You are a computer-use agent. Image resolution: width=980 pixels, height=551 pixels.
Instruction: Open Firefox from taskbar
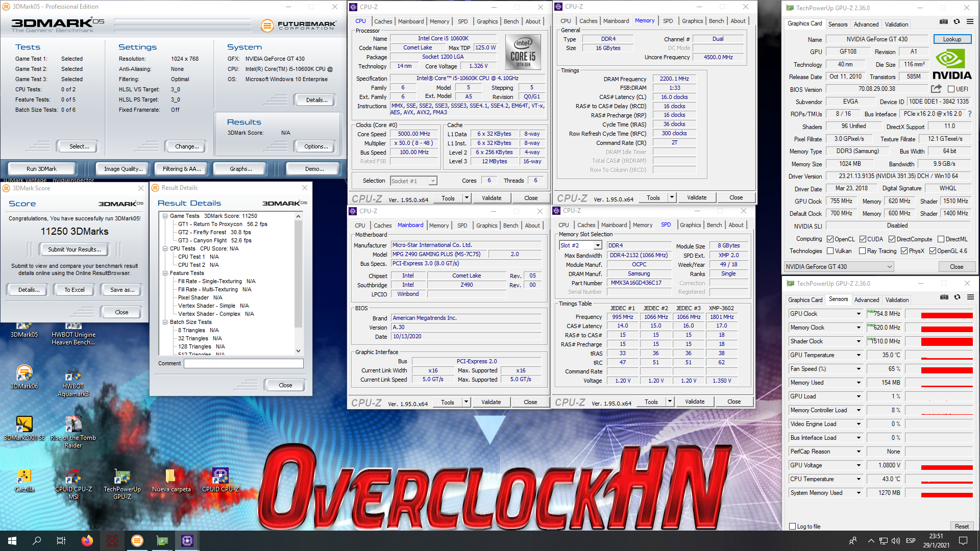coord(87,541)
